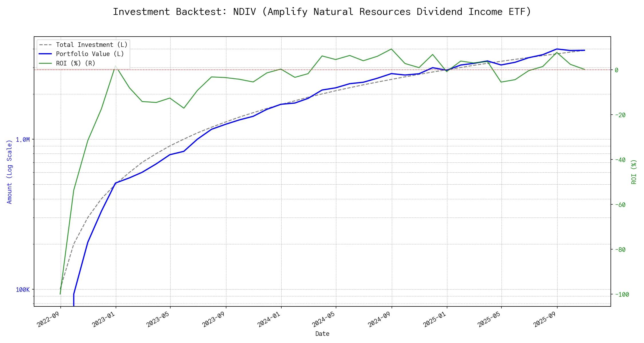Click the Date x-axis title
This screenshot has width=644, height=343.
(322, 334)
